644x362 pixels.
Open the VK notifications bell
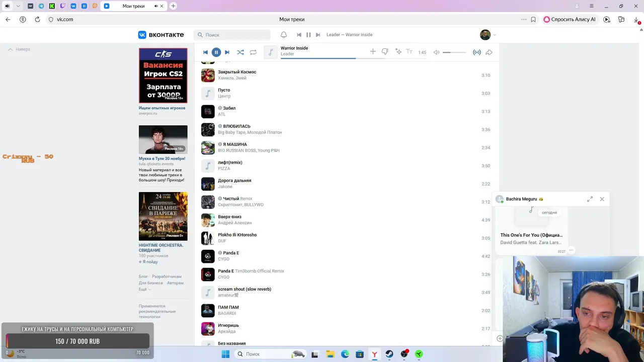point(284,35)
